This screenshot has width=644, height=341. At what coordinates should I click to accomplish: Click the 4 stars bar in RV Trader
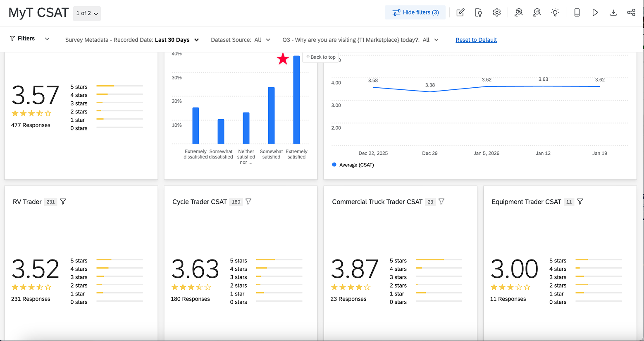click(x=119, y=268)
